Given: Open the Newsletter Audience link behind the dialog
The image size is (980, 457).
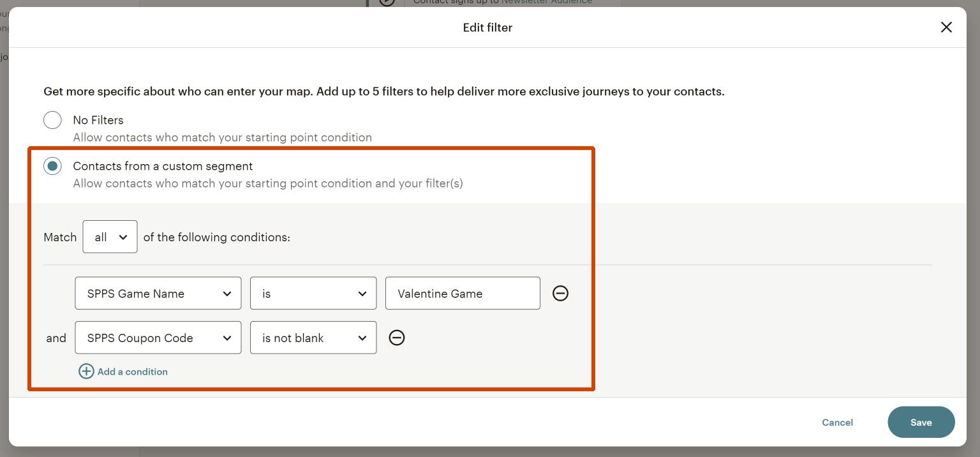Looking at the screenshot, I should (546, 2).
